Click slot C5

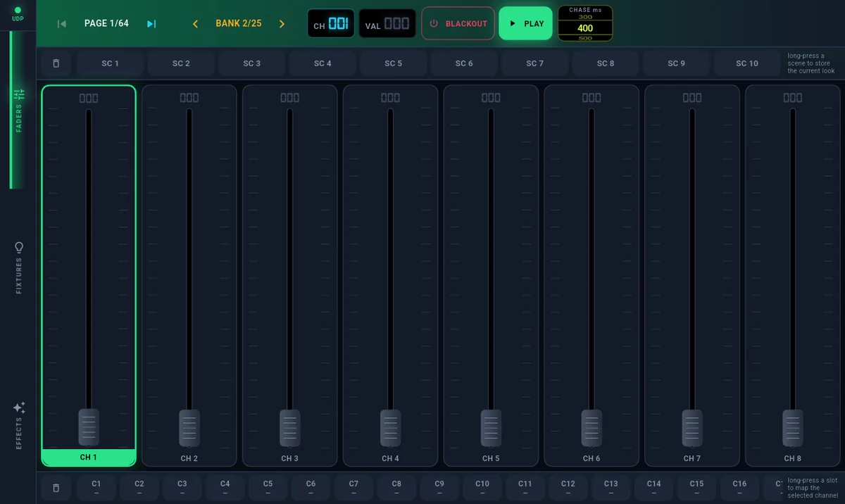(x=268, y=488)
